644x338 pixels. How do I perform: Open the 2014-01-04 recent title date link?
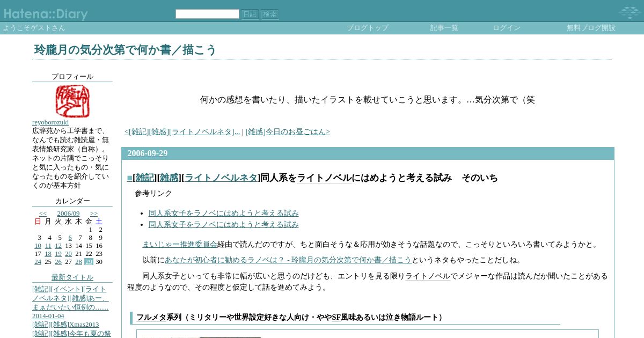(x=48, y=316)
